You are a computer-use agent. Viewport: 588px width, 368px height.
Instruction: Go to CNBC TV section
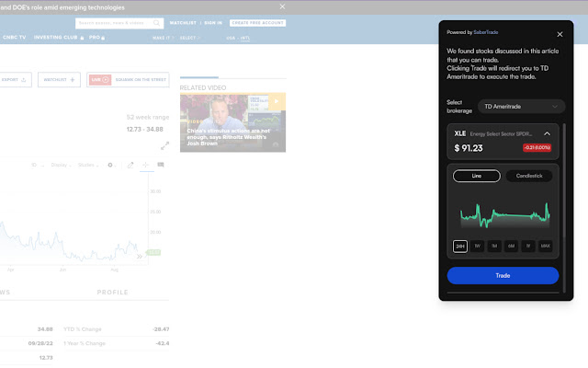(x=14, y=38)
